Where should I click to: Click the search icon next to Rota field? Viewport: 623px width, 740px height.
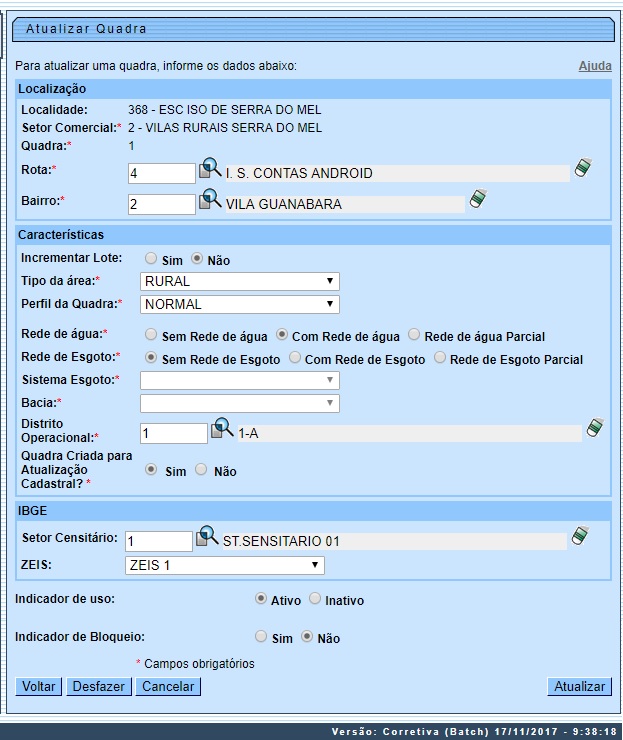click(210, 169)
